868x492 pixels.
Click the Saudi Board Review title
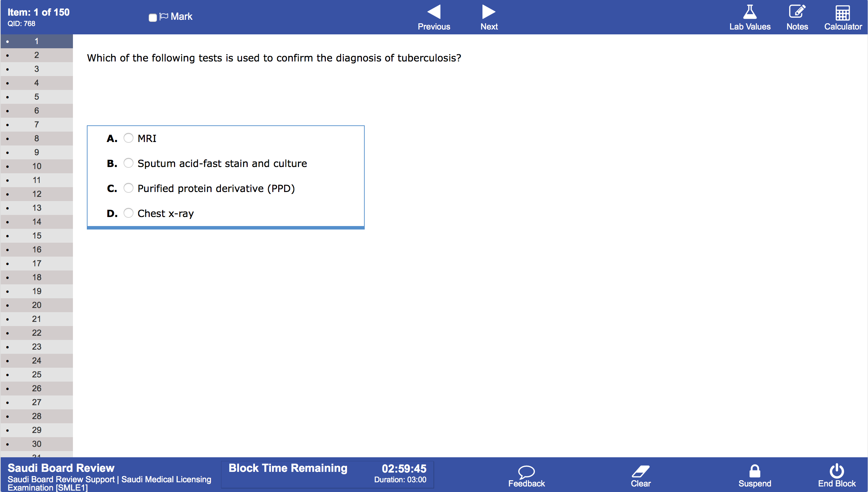[61, 468]
